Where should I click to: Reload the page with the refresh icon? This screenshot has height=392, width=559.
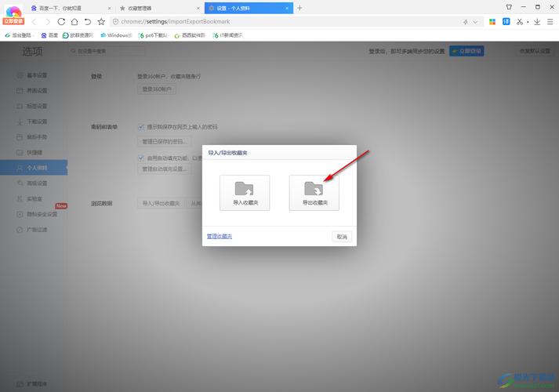61,22
